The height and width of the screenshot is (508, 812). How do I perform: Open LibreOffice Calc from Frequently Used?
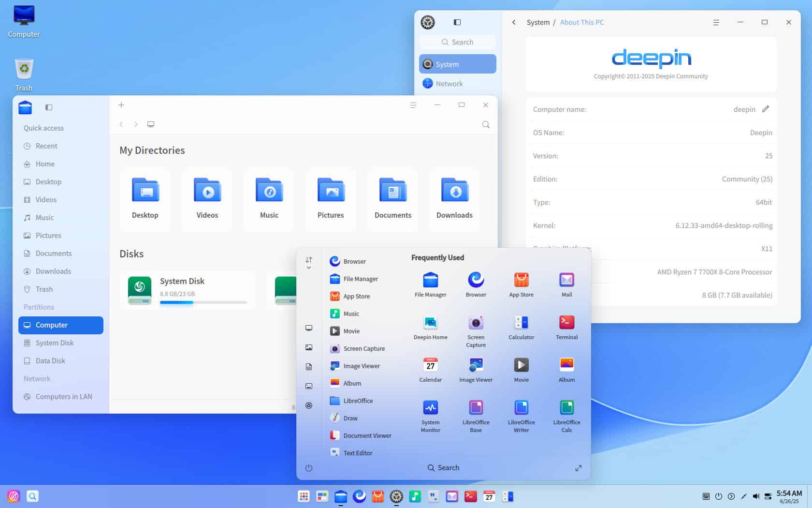[566, 413]
